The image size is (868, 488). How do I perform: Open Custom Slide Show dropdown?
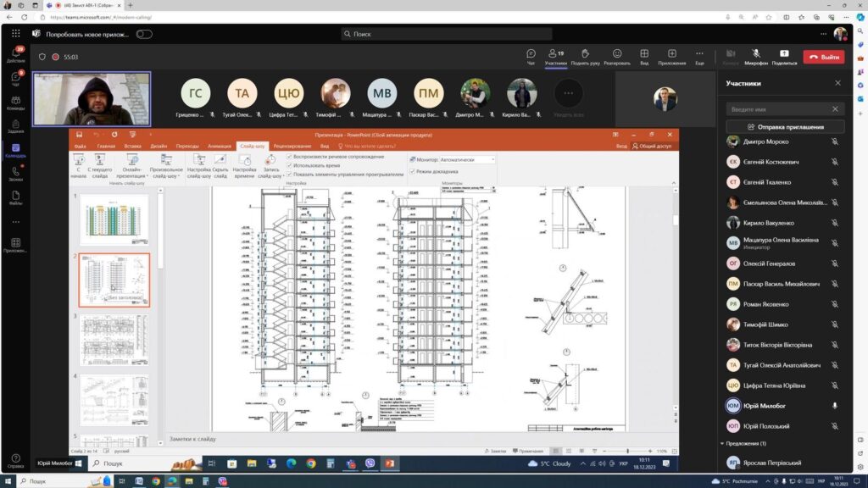[166, 166]
